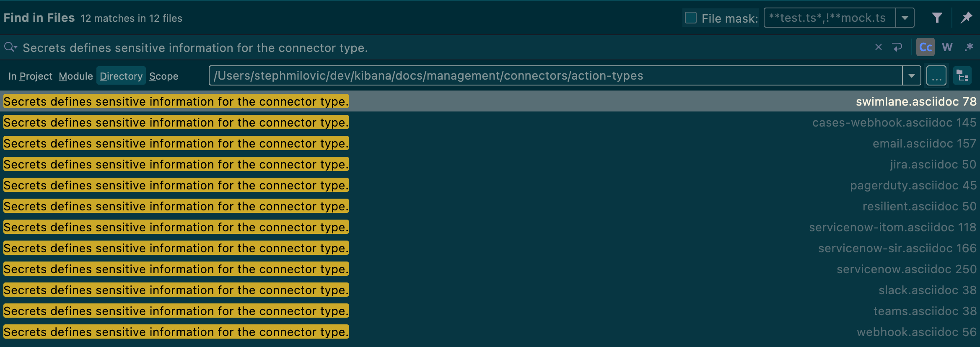Viewport: 980px width, 347px height.
Task: Toggle the Words match option
Action: pyautogui.click(x=947, y=47)
